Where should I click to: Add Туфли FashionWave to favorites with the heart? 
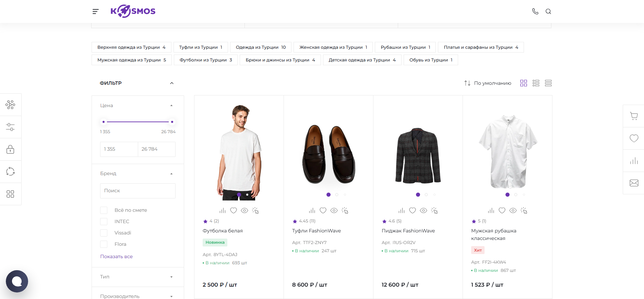coord(323,210)
